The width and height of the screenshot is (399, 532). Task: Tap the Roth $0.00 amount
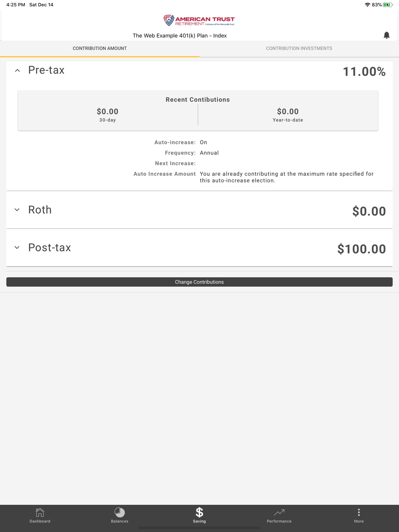(369, 211)
